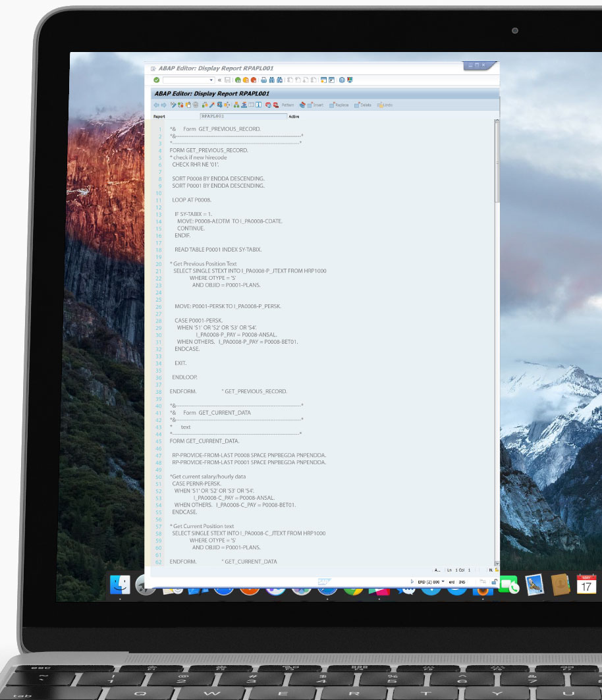This screenshot has width=602, height=700.
Task: Click the Display Navigation Window icon
Action: (x=244, y=105)
